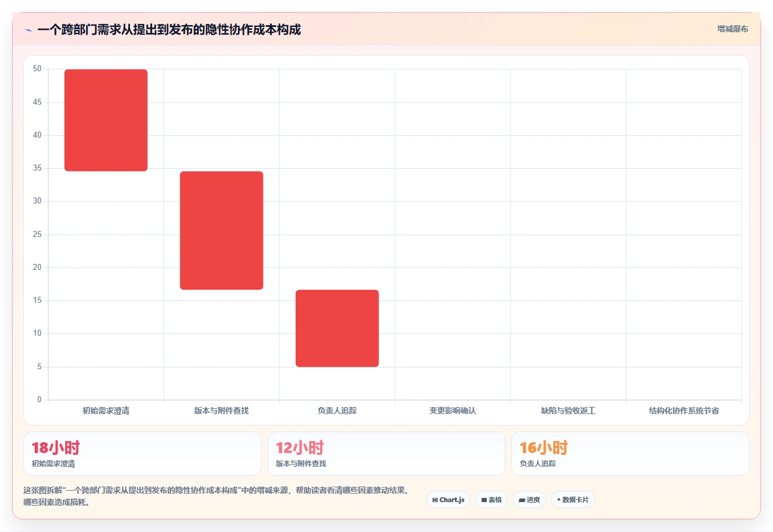
Task: Click the 初始需求澄清 x-axis label
Action: pos(106,411)
